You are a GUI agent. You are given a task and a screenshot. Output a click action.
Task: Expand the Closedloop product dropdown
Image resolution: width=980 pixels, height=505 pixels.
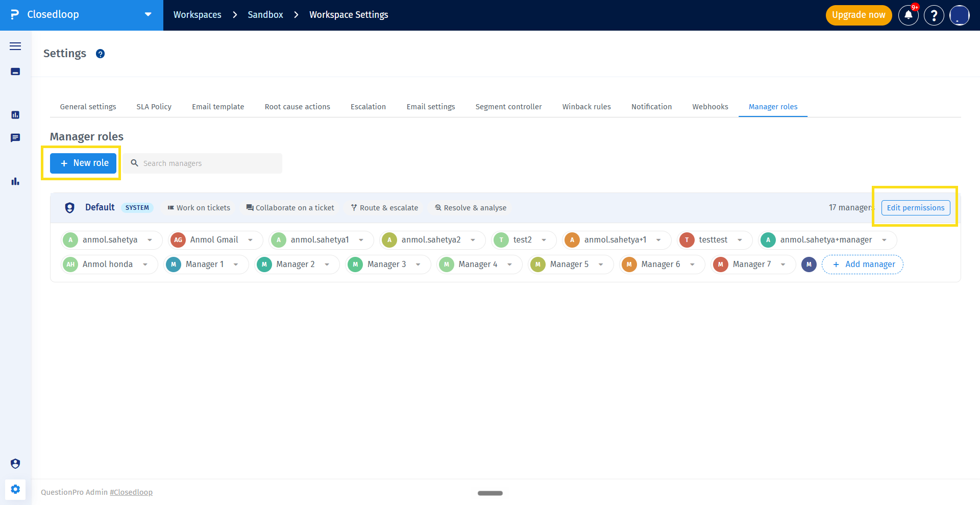[148, 15]
